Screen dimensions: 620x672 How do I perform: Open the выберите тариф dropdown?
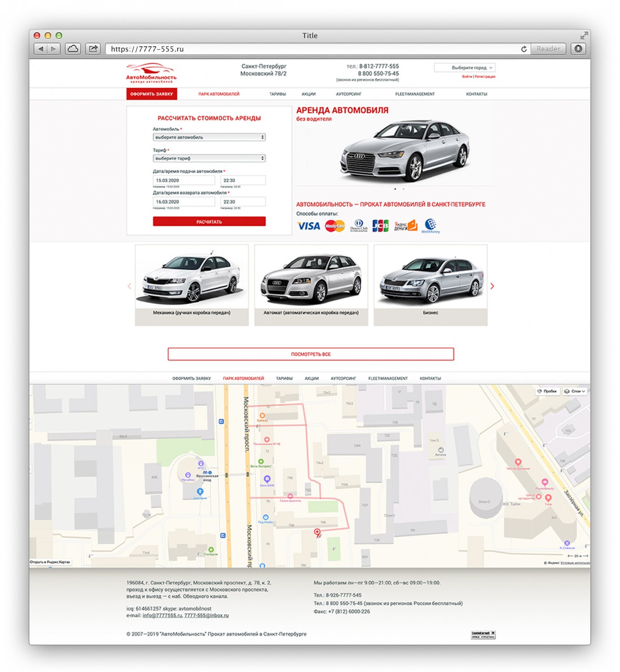point(209,158)
